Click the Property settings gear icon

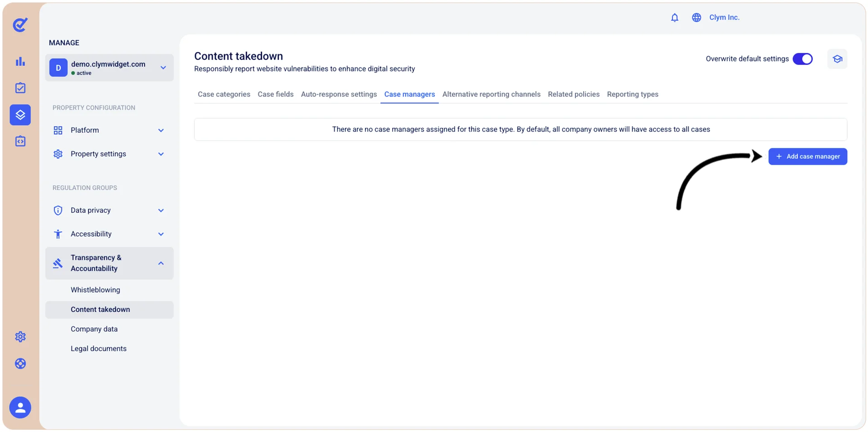pyautogui.click(x=58, y=154)
